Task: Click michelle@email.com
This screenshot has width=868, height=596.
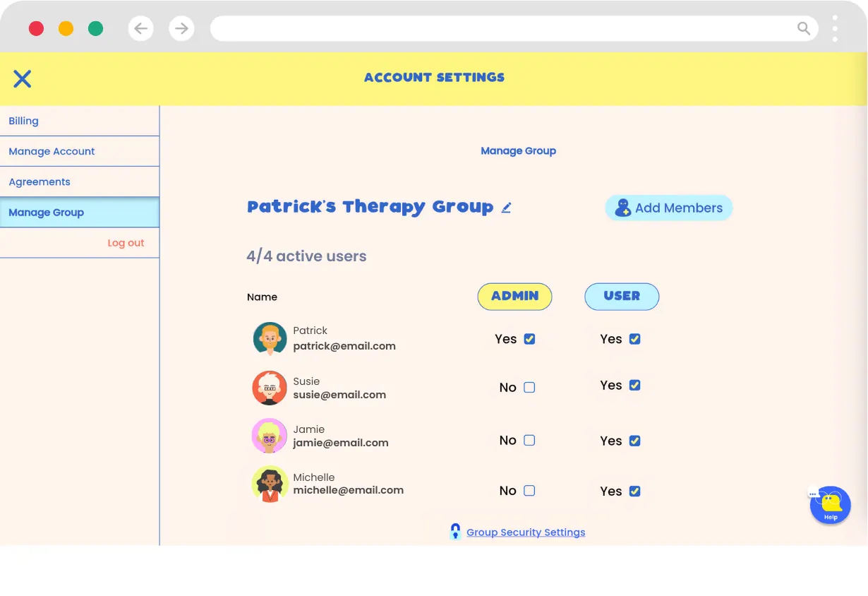Action: [349, 490]
